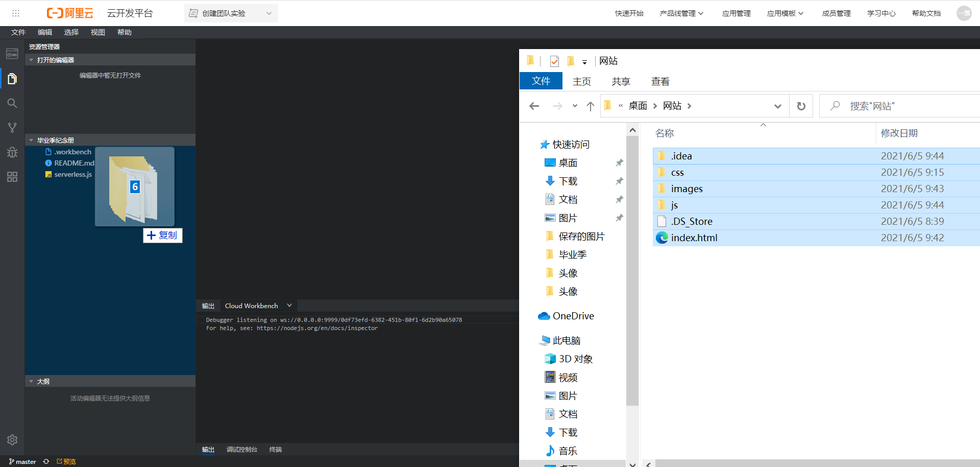Open the extensions grid icon

(12, 177)
